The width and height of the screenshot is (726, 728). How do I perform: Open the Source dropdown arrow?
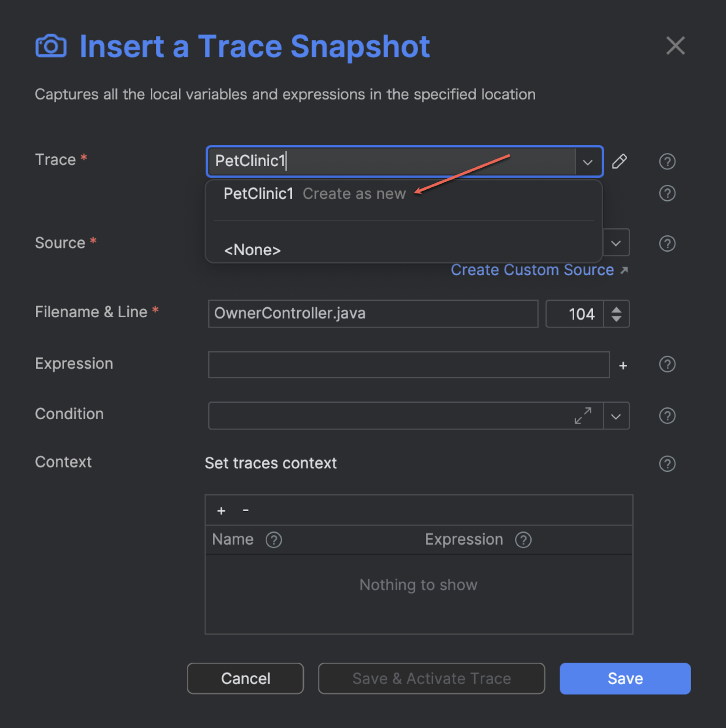pyautogui.click(x=615, y=243)
